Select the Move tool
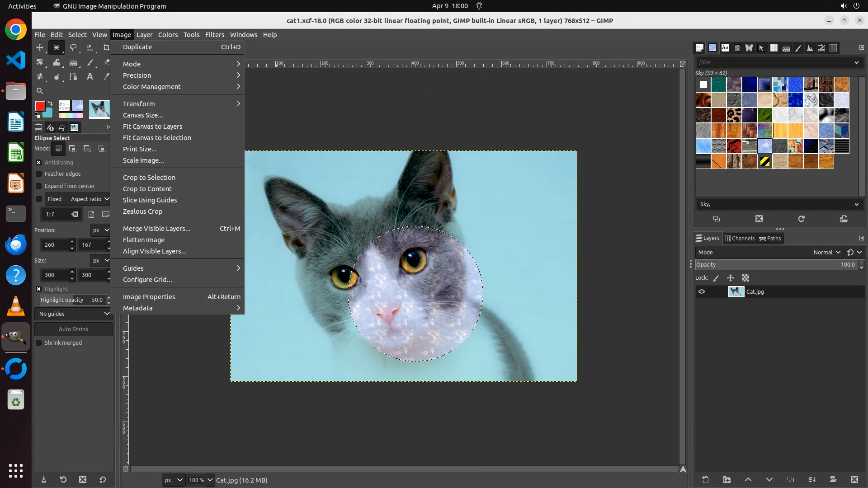Screen dimensions: 868x488 pyautogui.click(x=40, y=47)
